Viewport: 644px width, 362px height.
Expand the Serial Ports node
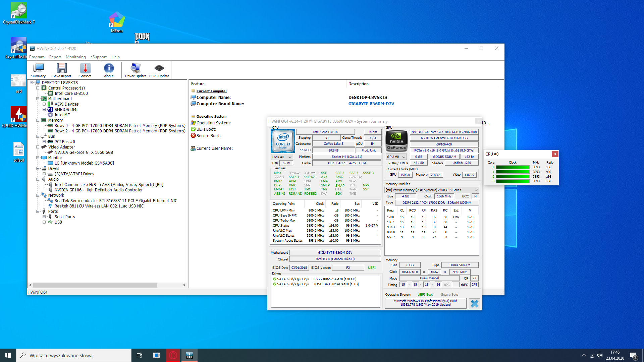tap(44, 217)
